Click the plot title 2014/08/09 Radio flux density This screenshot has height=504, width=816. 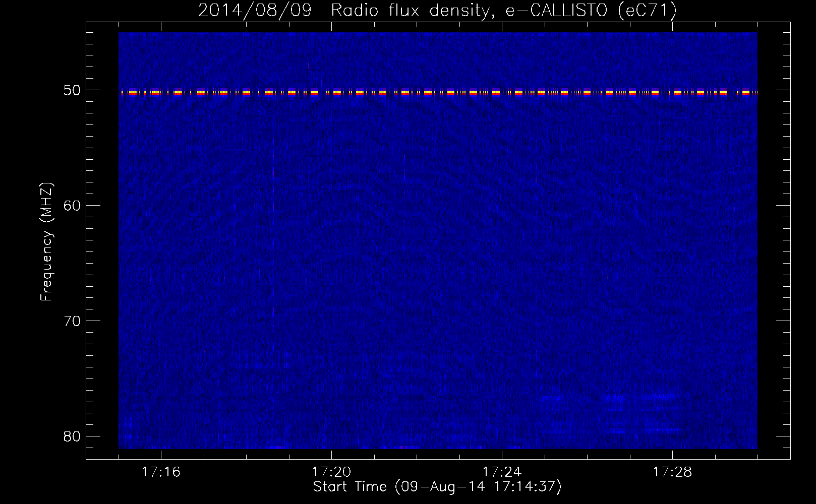click(x=437, y=10)
